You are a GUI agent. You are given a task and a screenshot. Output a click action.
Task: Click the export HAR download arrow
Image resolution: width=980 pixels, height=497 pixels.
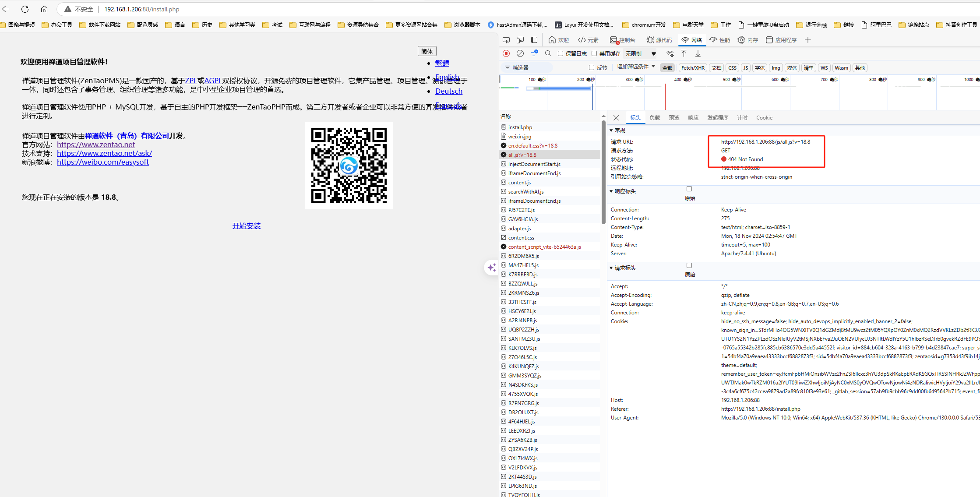click(698, 53)
